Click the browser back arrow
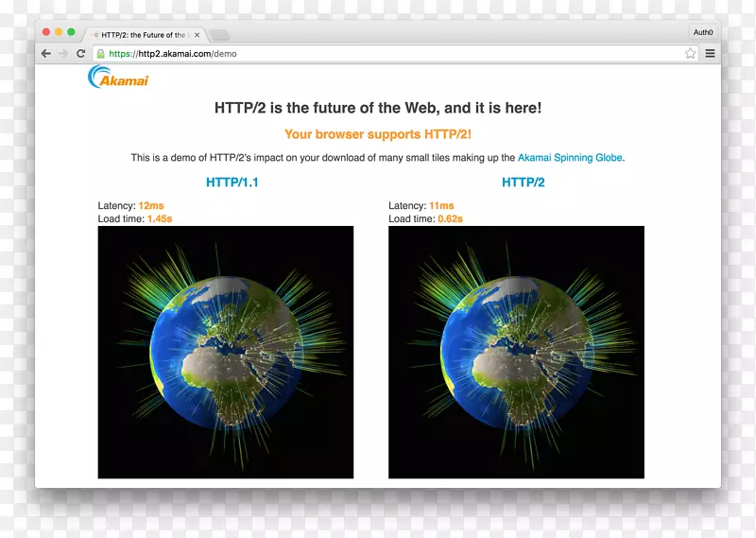 (46, 54)
